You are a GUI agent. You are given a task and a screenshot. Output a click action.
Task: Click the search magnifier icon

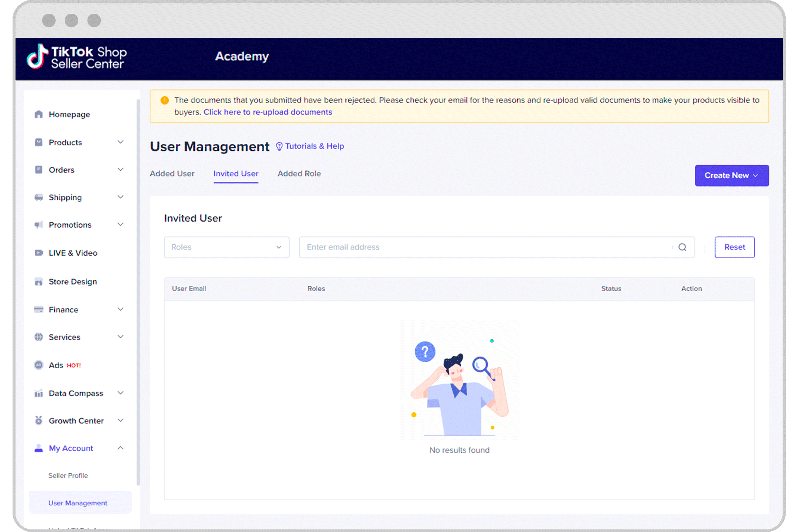(x=682, y=246)
